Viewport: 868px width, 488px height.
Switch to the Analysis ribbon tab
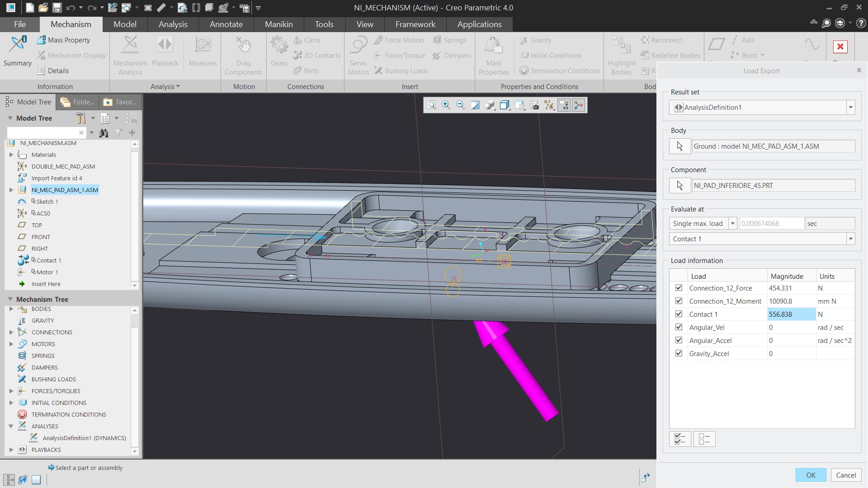pyautogui.click(x=173, y=24)
